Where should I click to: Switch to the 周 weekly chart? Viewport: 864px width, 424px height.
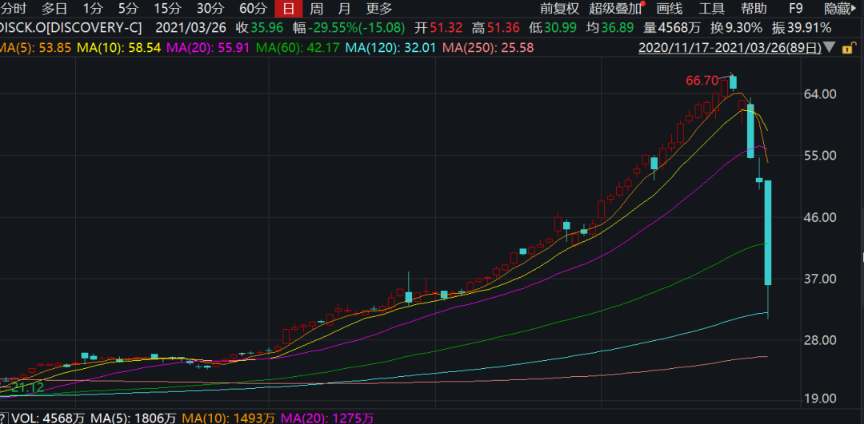[316, 8]
